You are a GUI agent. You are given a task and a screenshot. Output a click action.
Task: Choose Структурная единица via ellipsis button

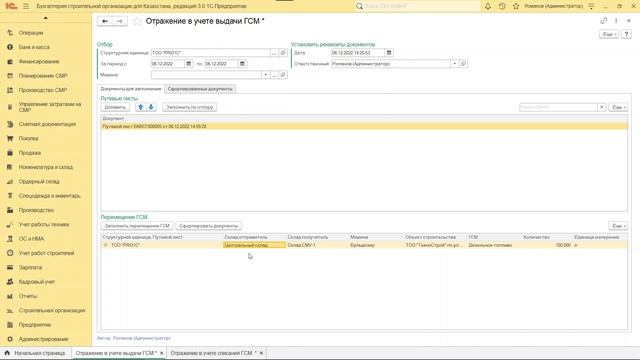pos(274,53)
